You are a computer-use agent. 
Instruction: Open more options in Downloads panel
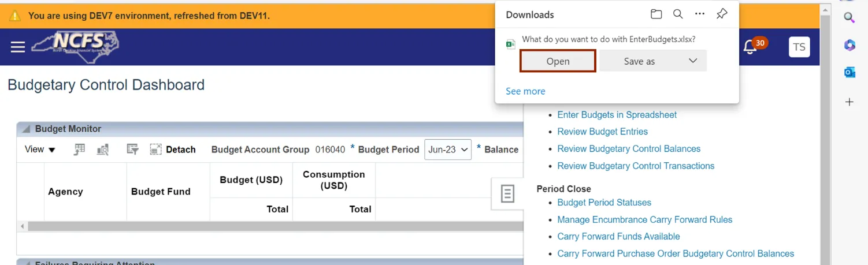coord(700,14)
